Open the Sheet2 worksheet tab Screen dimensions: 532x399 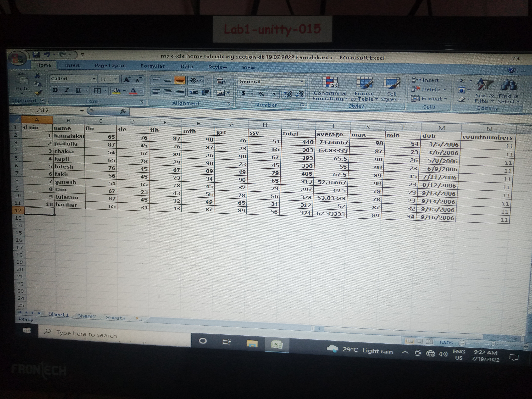tap(87, 316)
